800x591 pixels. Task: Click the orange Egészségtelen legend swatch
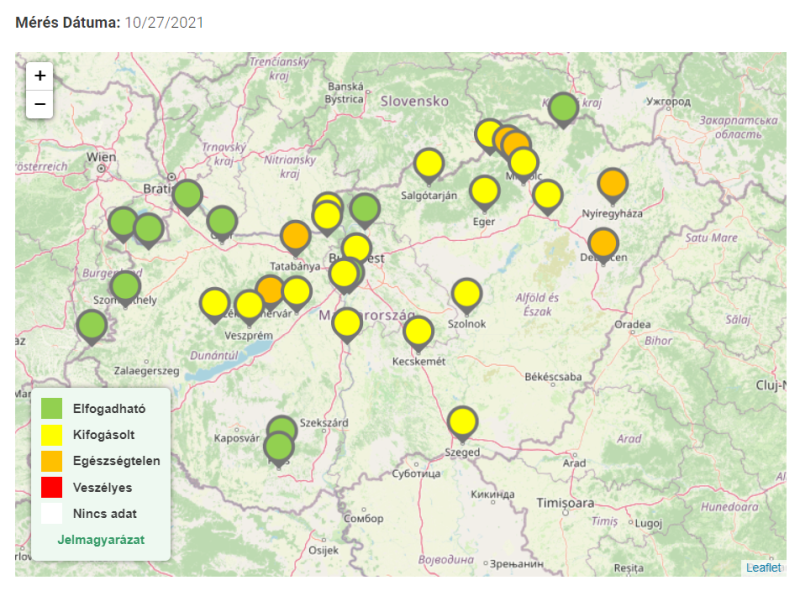(52, 461)
